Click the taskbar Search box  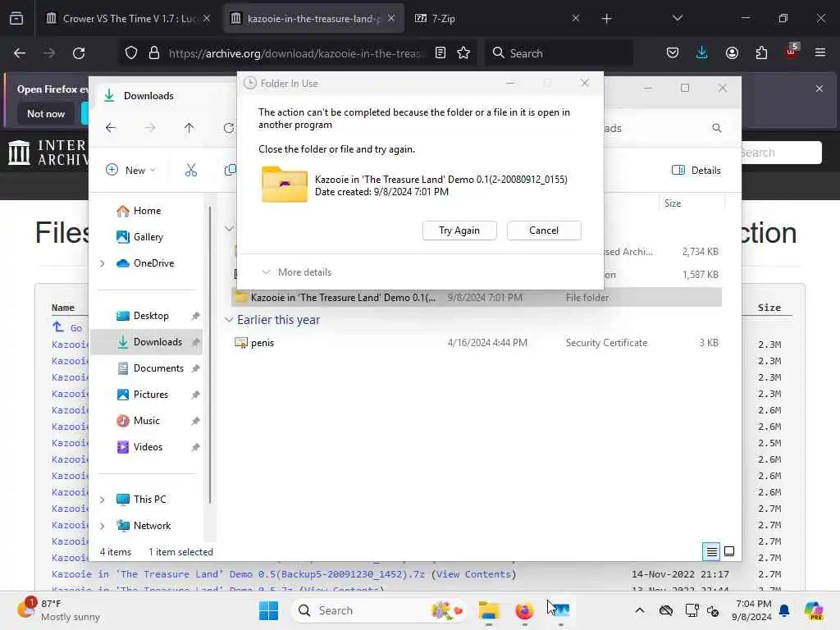pyautogui.click(x=380, y=610)
